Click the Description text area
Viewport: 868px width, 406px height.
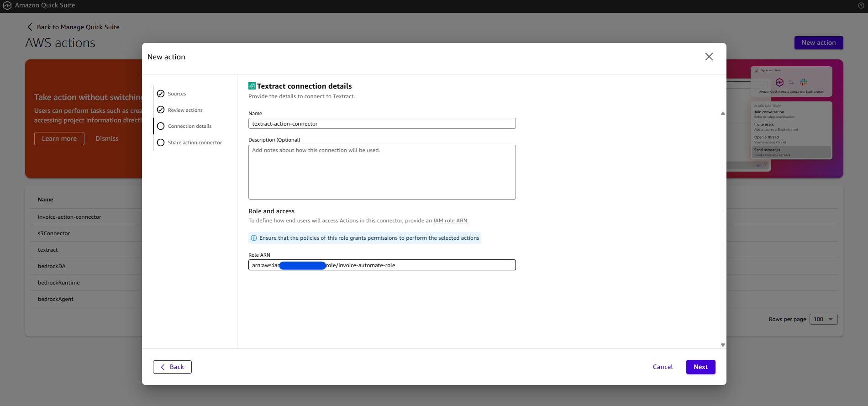coord(382,172)
